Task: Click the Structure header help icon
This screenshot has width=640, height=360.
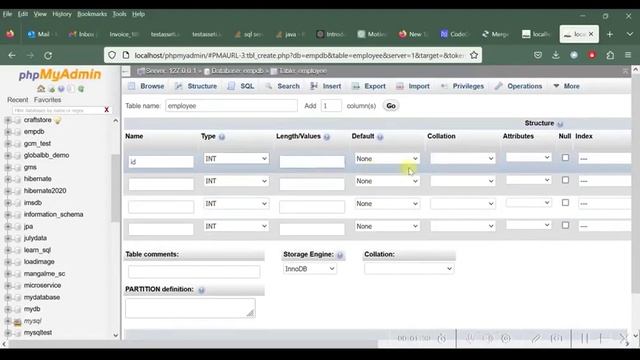Action: click(560, 124)
